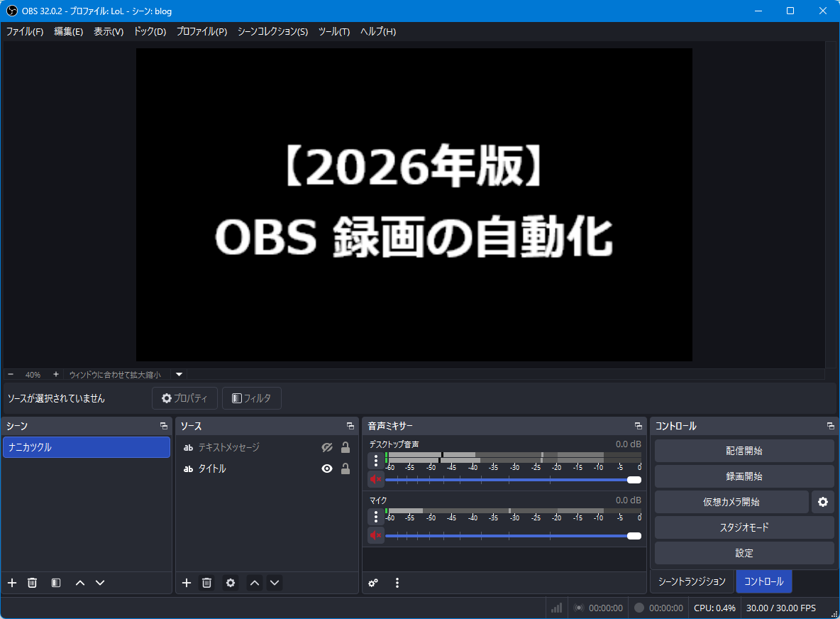840x619 pixels.
Task: Open scene filters icon in Scenes panel
Action: coord(55,583)
